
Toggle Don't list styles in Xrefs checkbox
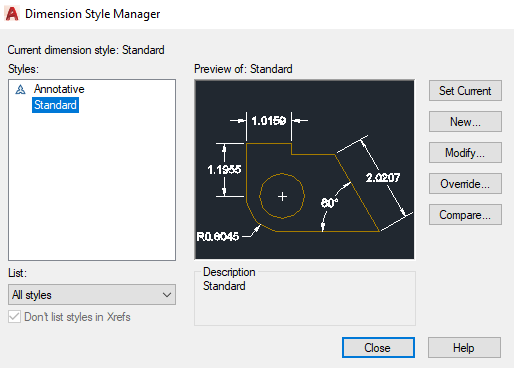click(x=14, y=317)
